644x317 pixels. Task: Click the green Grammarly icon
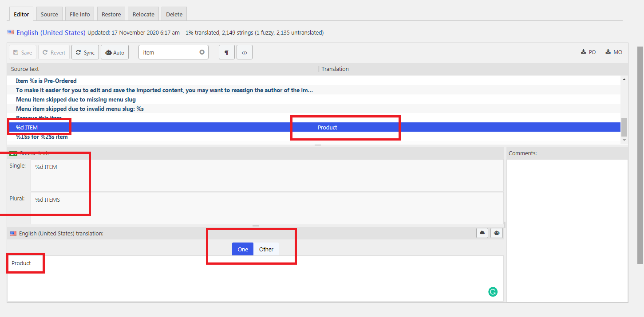click(493, 292)
